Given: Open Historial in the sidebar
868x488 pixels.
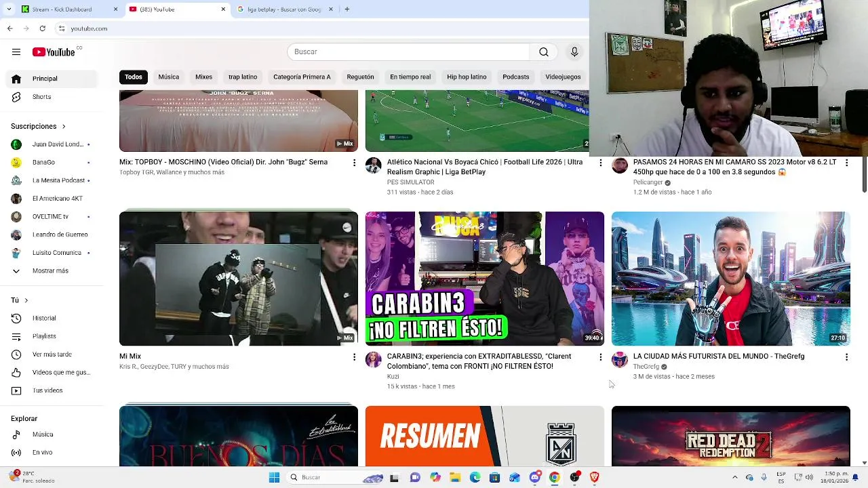Looking at the screenshot, I should click(52, 318).
